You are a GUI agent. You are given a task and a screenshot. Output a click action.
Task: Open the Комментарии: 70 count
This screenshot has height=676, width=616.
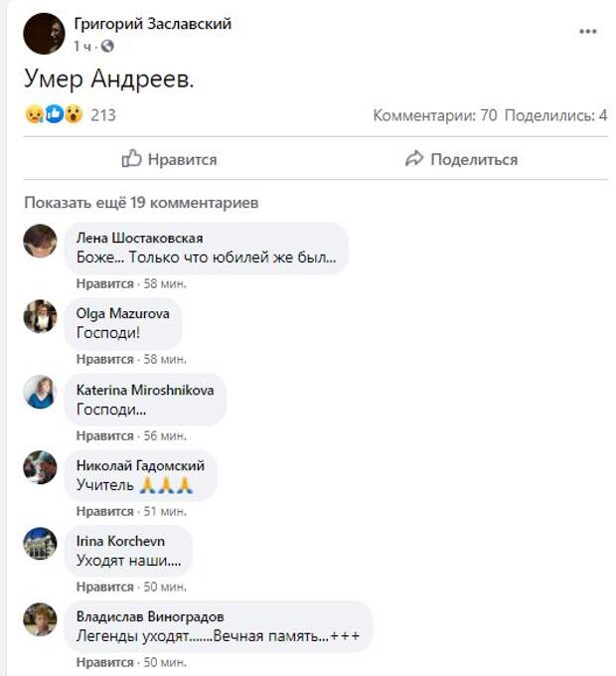tap(434, 115)
